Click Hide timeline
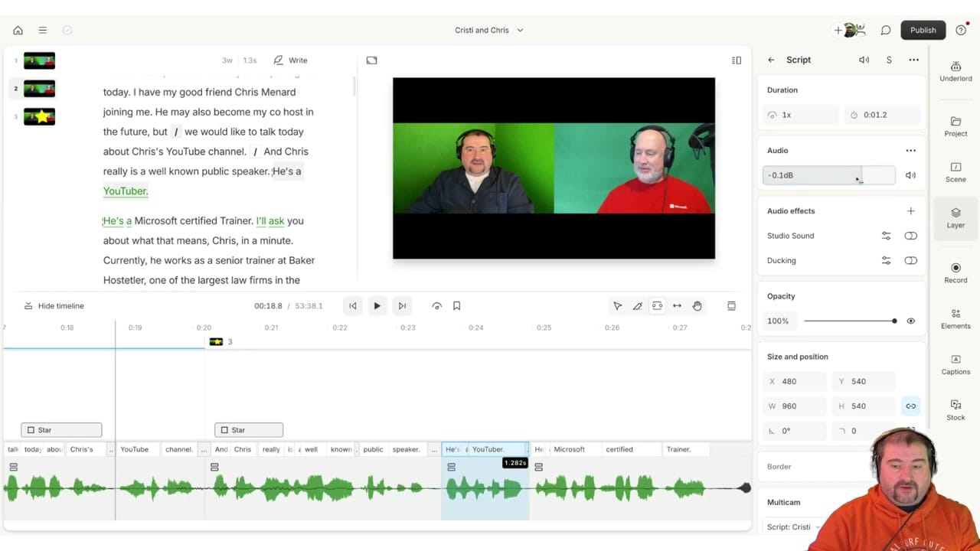 (54, 305)
